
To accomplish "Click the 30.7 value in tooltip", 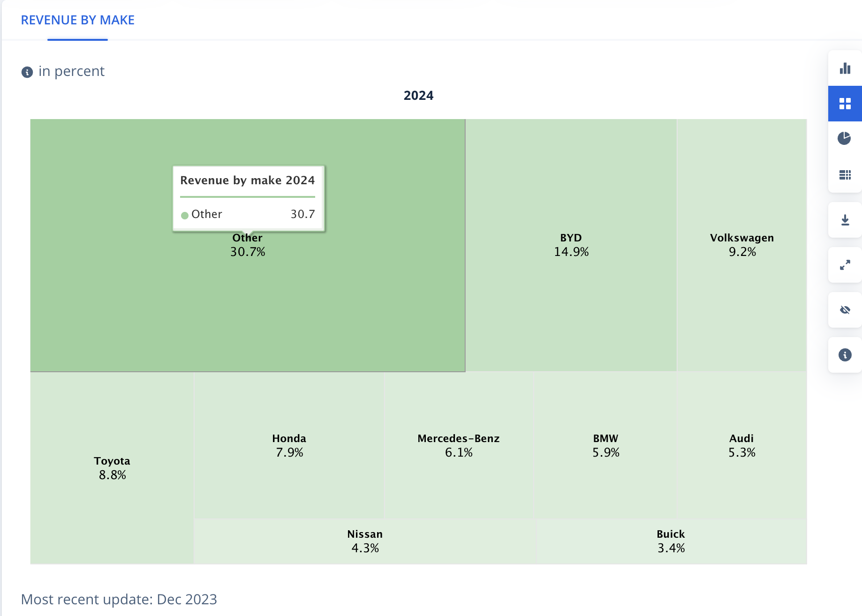I will (303, 214).
